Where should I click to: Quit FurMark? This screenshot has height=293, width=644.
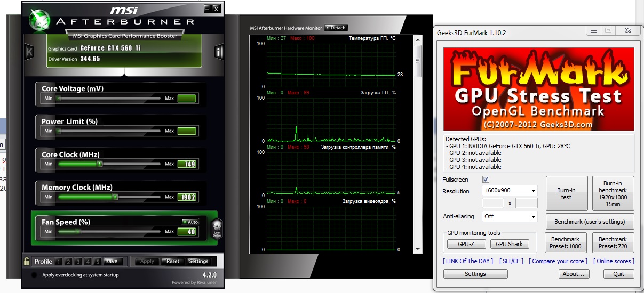618,274
